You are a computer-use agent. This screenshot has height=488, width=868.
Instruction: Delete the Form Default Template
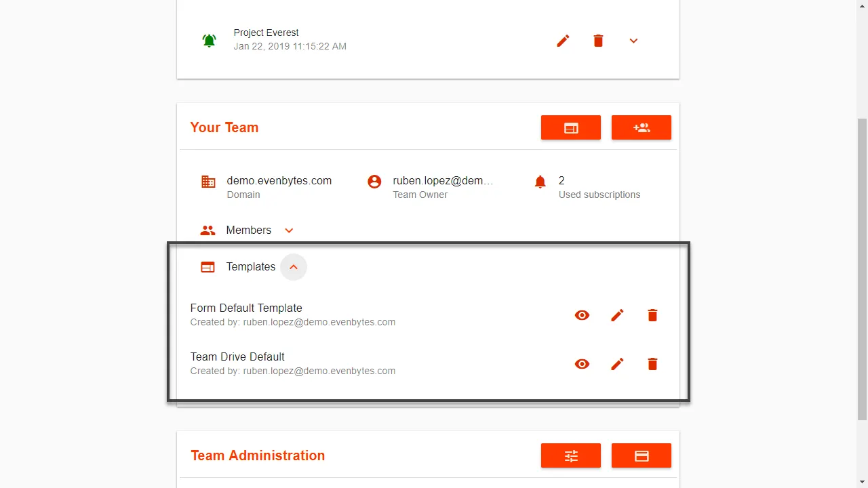652,315
